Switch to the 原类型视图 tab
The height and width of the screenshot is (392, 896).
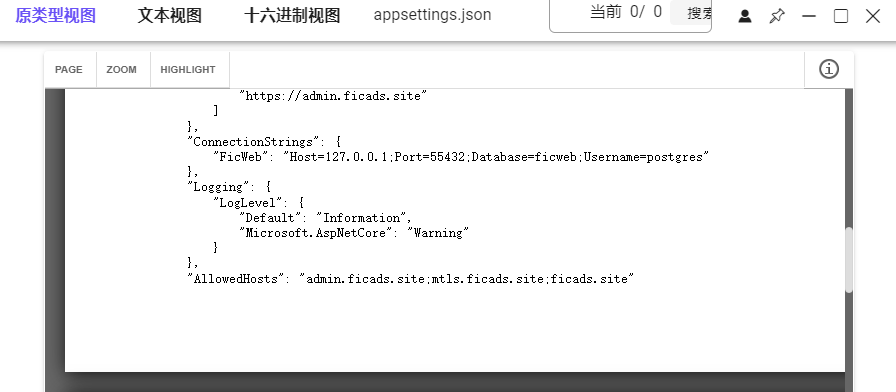pos(55,15)
